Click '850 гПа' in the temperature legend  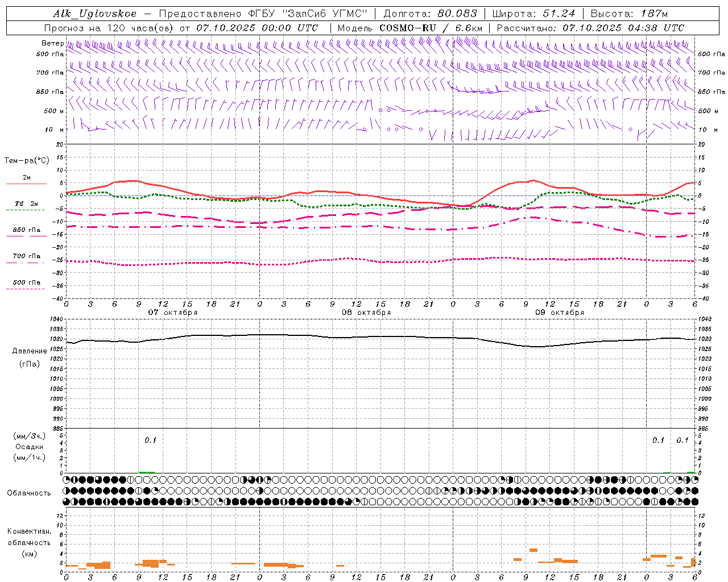click(x=26, y=230)
